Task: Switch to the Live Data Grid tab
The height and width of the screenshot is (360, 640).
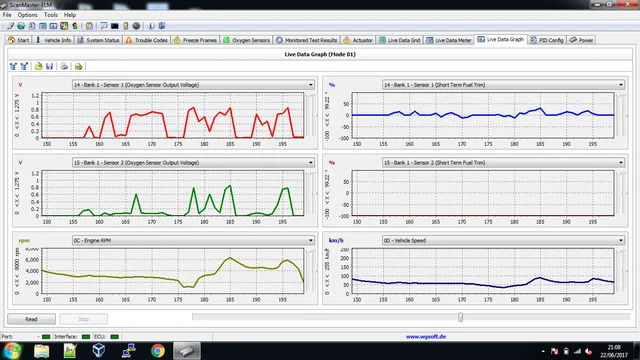Action: click(x=399, y=40)
